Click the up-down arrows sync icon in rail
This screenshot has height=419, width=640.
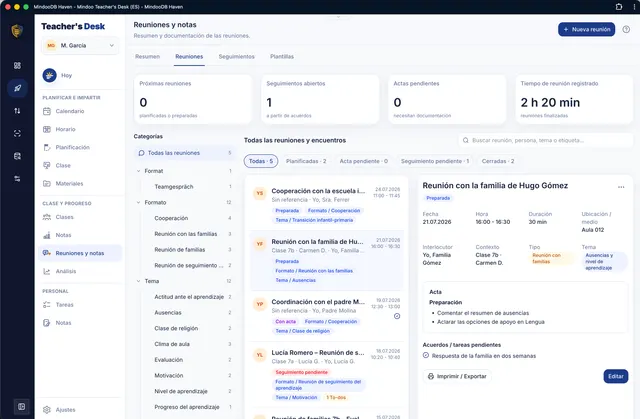pos(17,111)
